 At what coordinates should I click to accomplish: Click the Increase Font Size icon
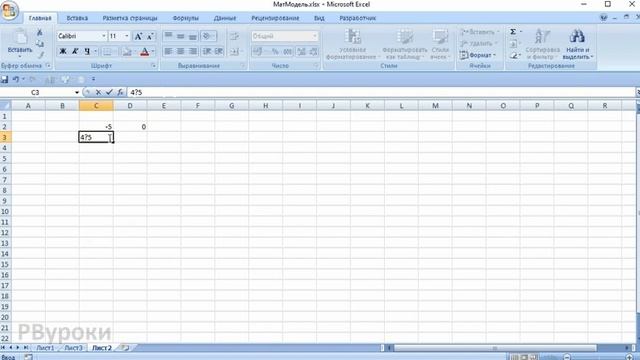(x=138, y=36)
